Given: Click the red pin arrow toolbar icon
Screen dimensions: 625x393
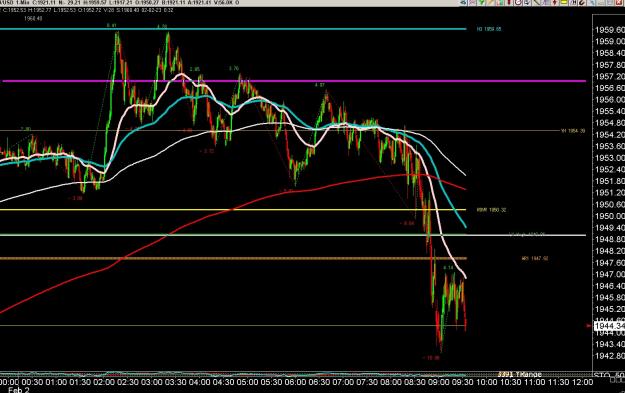Looking at the screenshot, I should [x=554, y=2].
